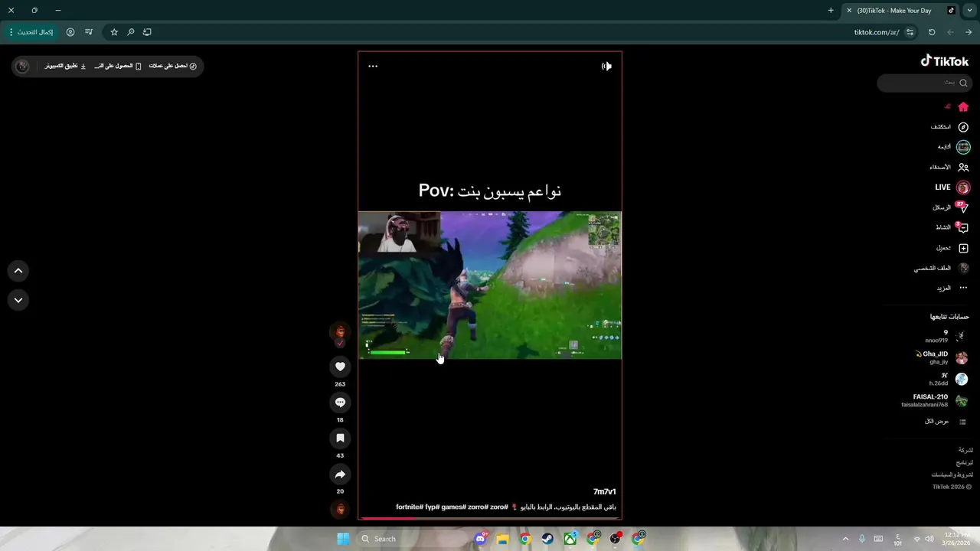Go to the next video with down arrow
This screenshot has height=551, width=980.
[x=18, y=300]
